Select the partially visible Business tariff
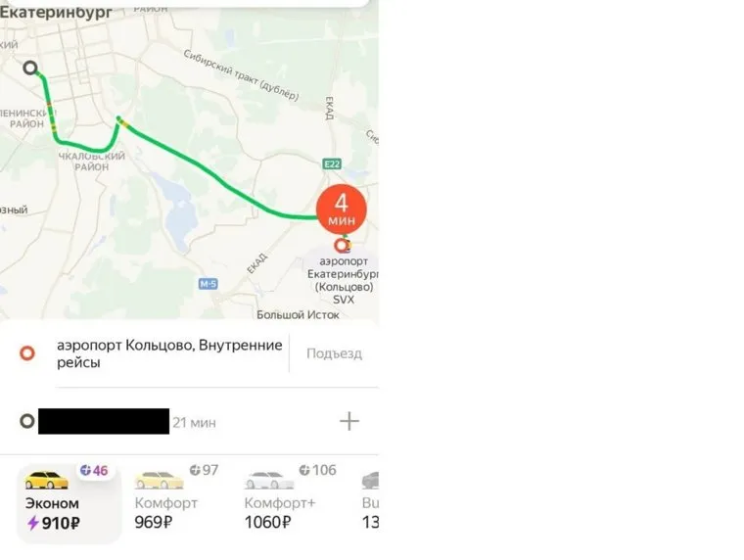Image resolution: width=744 pixels, height=560 pixels. click(370, 498)
